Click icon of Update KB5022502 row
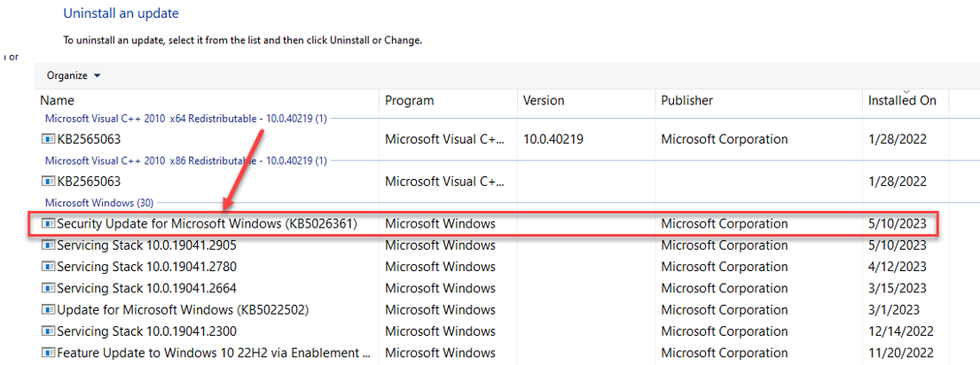Screen dimensions: 980x365 click(x=48, y=309)
